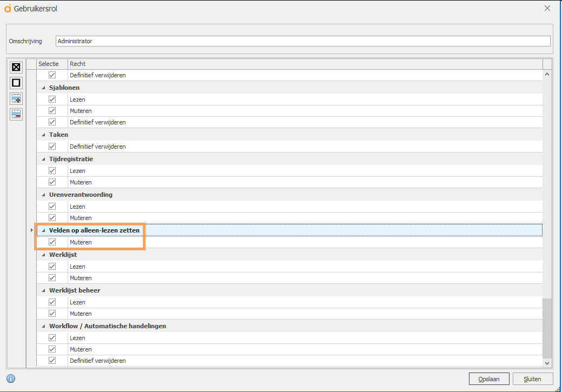Image resolution: width=562 pixels, height=392 pixels.
Task: Toggle Werklijst Lezen checkbox
Action: click(x=52, y=266)
